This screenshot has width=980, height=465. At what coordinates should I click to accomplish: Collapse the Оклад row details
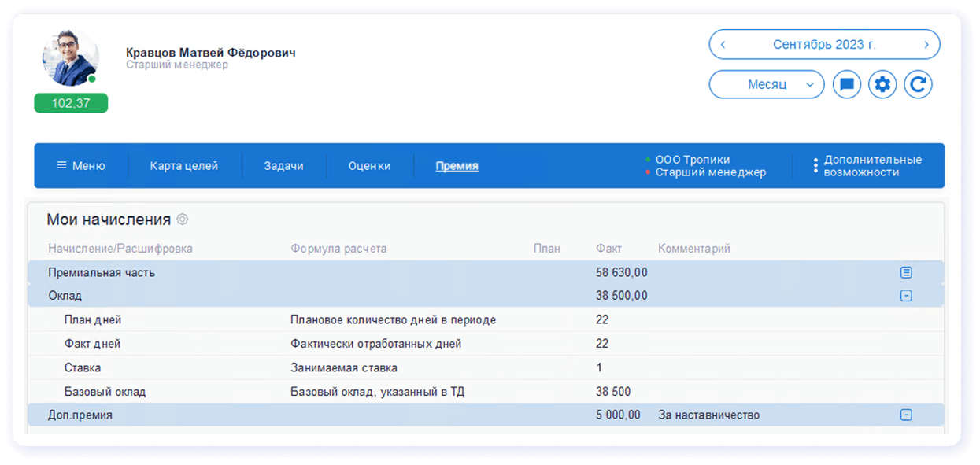pyautogui.click(x=906, y=296)
